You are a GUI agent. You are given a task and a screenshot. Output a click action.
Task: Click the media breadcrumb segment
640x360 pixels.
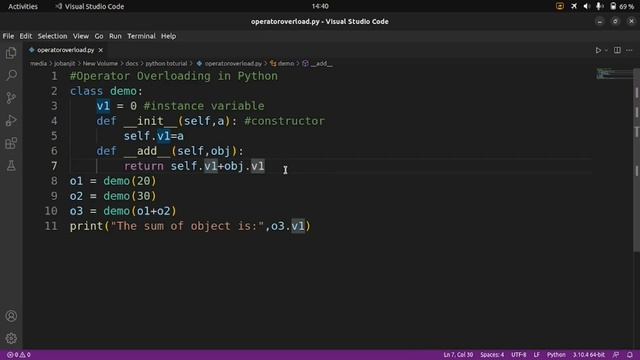[x=38, y=64]
